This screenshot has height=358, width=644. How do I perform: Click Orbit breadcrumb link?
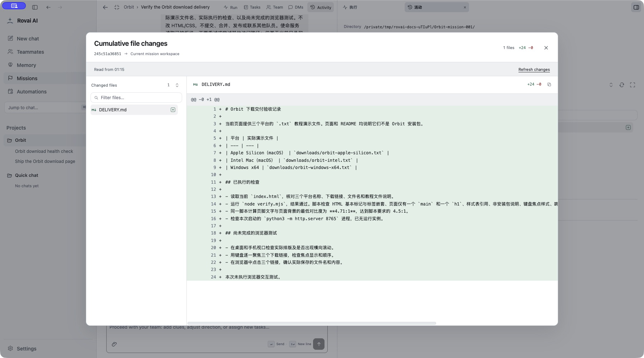click(x=129, y=7)
